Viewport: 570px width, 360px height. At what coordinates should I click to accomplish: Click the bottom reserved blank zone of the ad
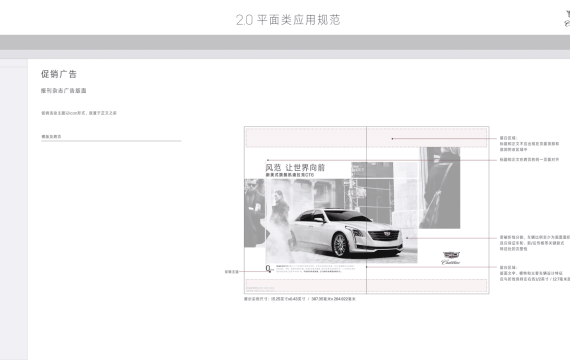(366, 285)
